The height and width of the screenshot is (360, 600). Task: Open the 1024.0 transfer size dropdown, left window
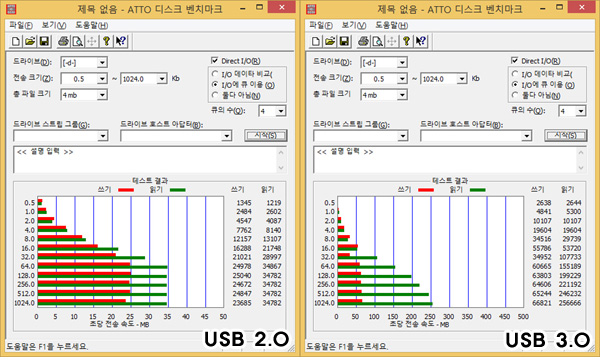click(162, 79)
